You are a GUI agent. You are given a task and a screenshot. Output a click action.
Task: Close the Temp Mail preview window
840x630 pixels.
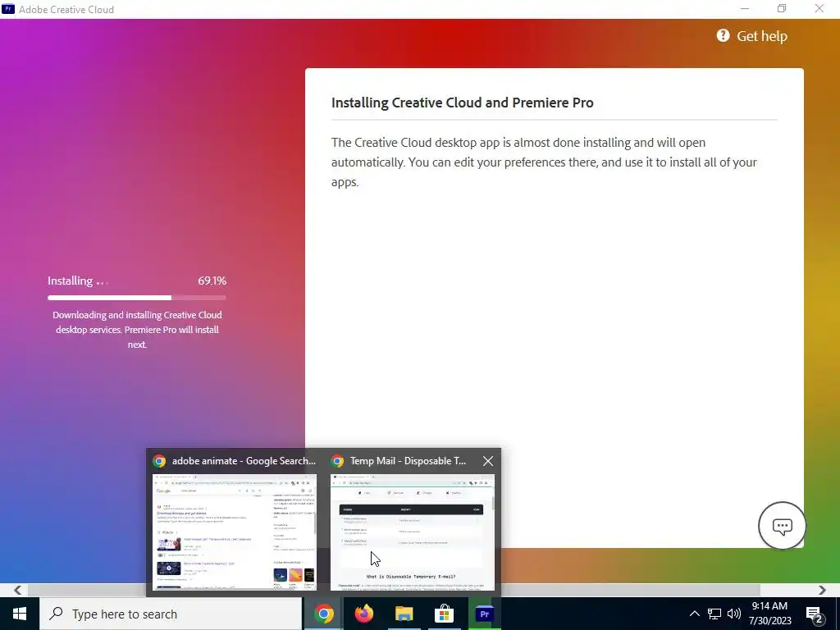[x=487, y=461]
